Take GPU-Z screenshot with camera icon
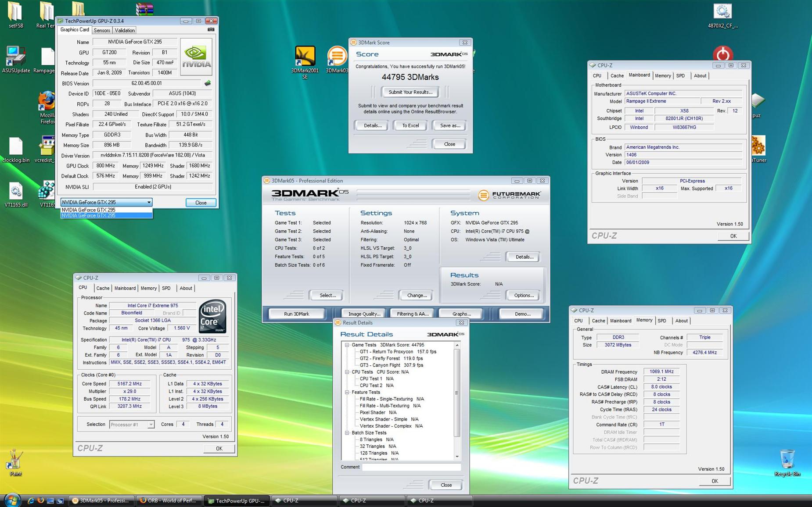Viewport: 812px width, 507px height. (x=211, y=29)
